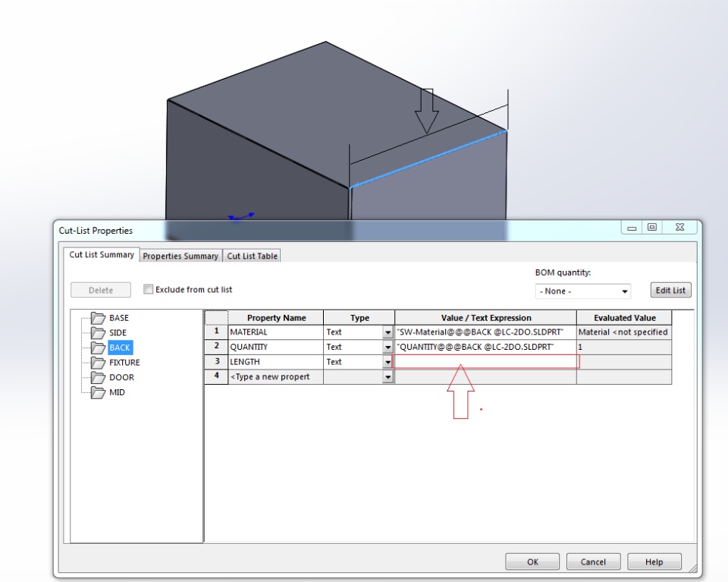Click the SIDE folder icon in the tree

[98, 333]
